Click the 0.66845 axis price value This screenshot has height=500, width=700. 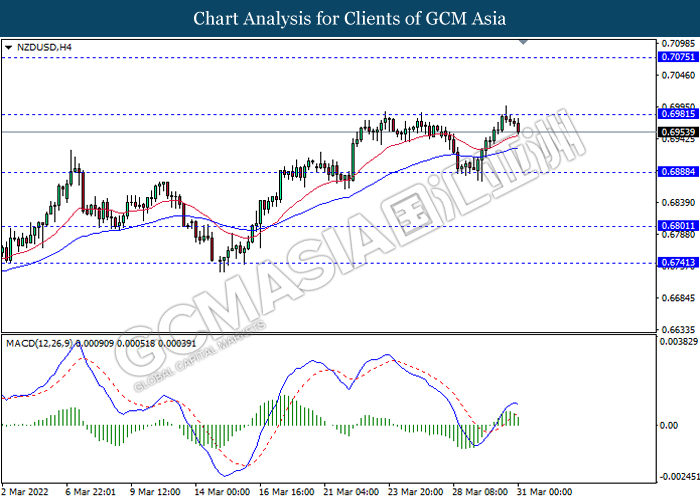pos(678,298)
